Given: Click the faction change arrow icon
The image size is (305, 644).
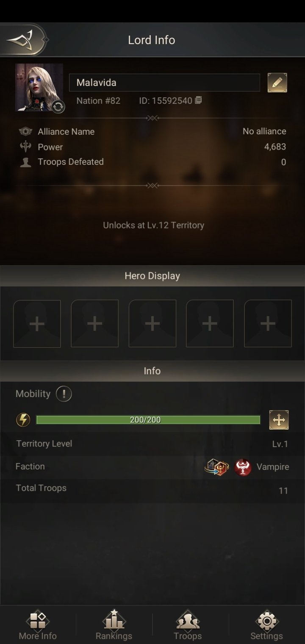Looking at the screenshot, I should pos(216,467).
